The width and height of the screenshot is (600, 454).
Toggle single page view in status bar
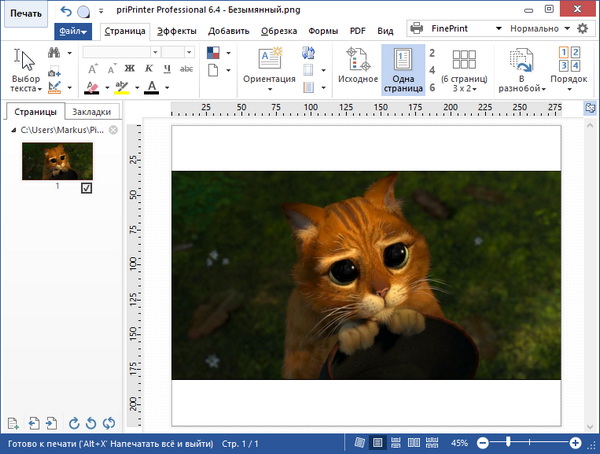pos(377,443)
